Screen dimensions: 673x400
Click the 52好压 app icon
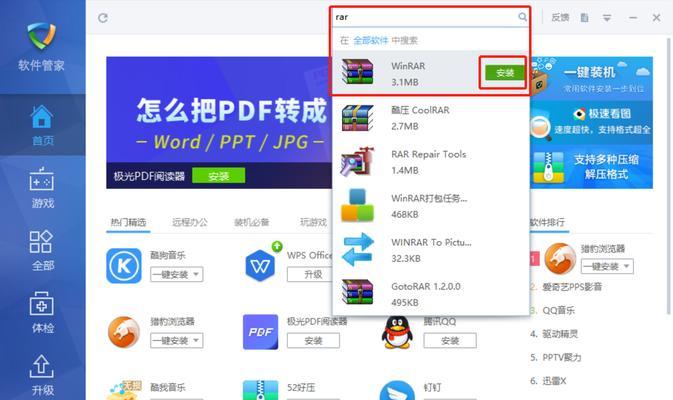click(x=261, y=390)
